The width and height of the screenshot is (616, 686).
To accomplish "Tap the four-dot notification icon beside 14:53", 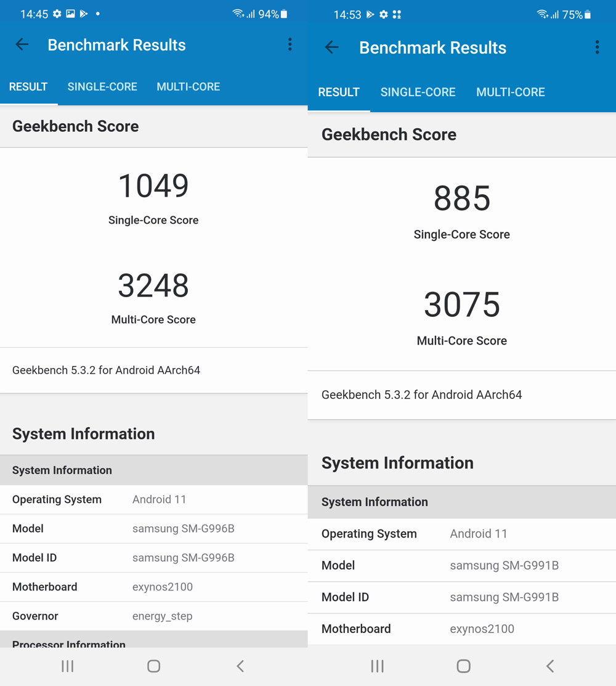I will pos(397,14).
